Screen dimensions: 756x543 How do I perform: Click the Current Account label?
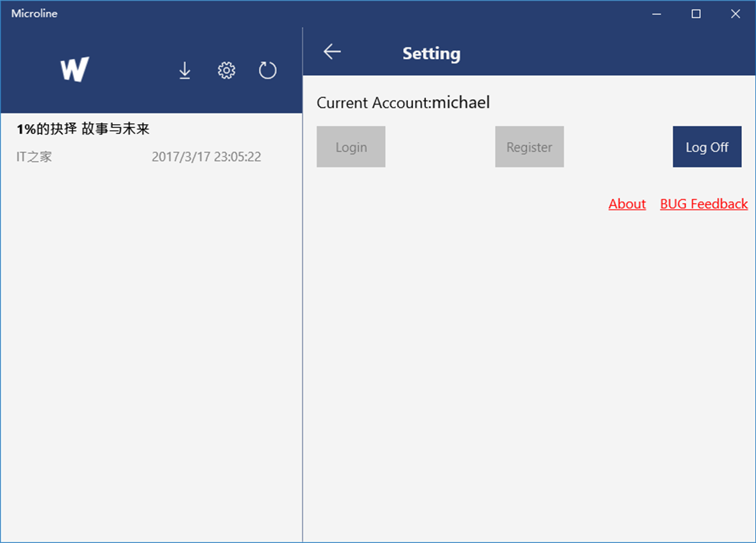pyautogui.click(x=374, y=103)
